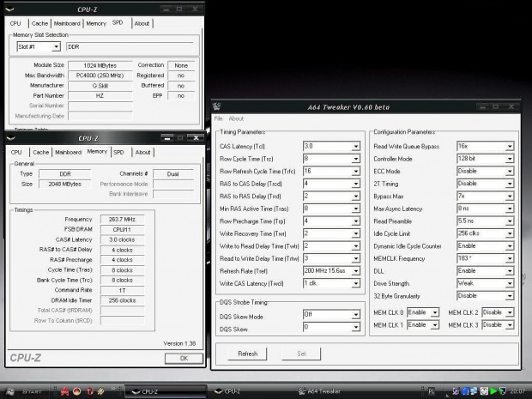This screenshot has width=532, height=399.
Task: Open the File menu in A64 Tweaker
Action: pos(218,118)
